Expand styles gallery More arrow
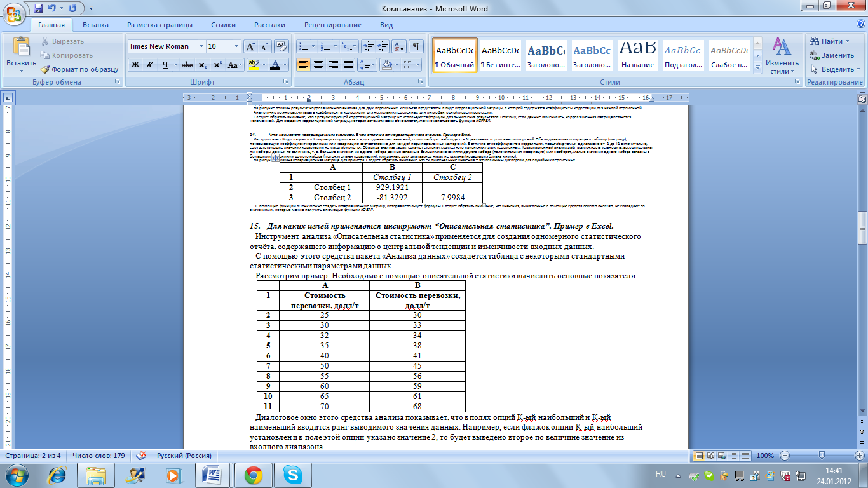 coord(757,68)
